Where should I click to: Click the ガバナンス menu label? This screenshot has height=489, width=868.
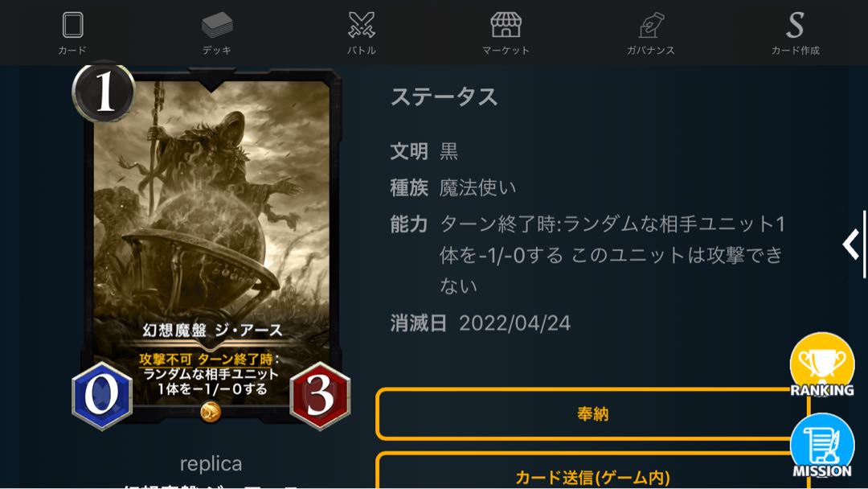pos(651,51)
